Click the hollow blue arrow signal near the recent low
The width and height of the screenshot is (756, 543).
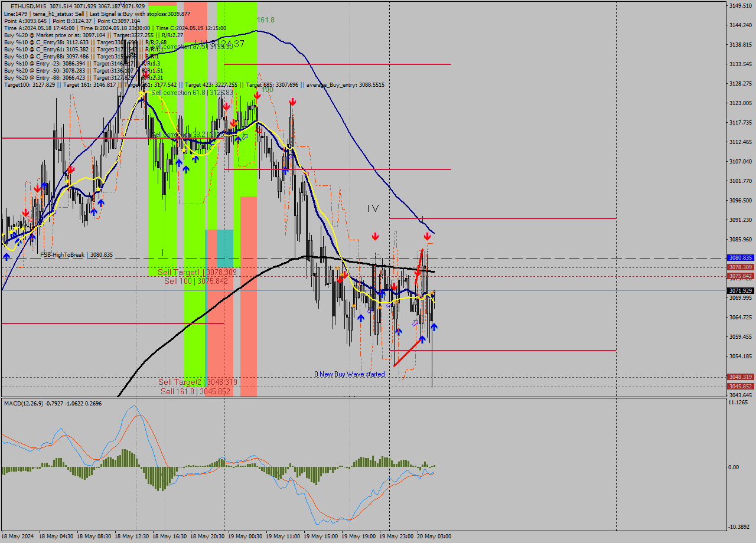pos(415,323)
